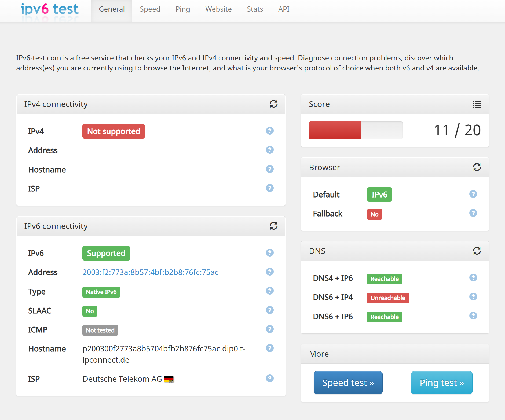Click the Supported IPv6 badge

tap(106, 253)
